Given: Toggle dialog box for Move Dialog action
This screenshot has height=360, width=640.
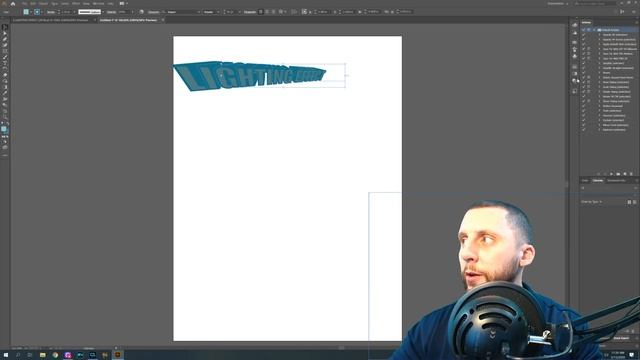Looking at the screenshot, I should (589, 82).
